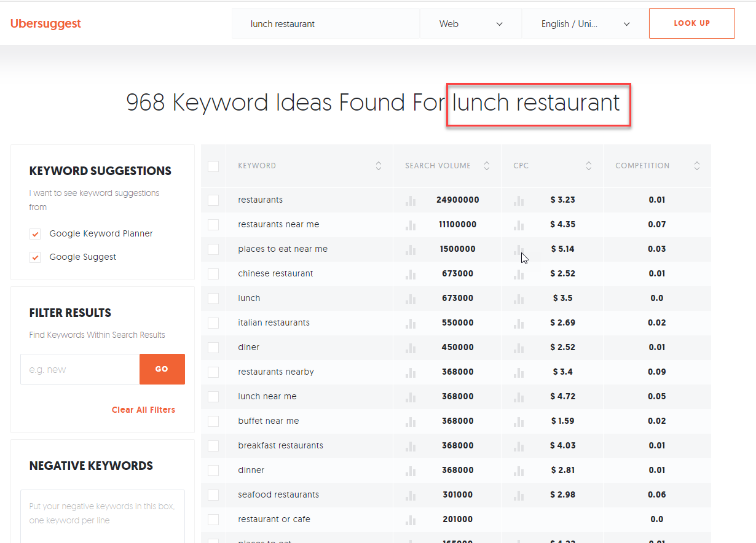The width and height of the screenshot is (756, 543).
Task: Select the seafood restaurants checkbox
Action: pos(213,495)
